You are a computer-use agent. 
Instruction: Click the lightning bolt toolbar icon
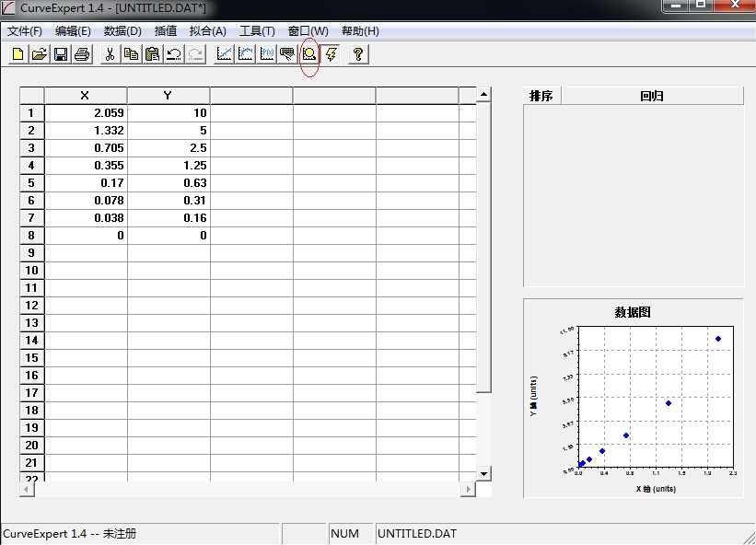(x=331, y=54)
